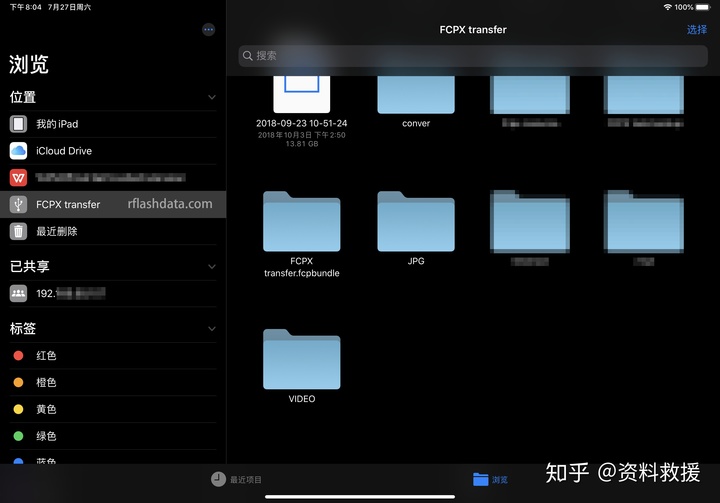
Task: Open the WPS Office location icon
Action: (x=18, y=178)
